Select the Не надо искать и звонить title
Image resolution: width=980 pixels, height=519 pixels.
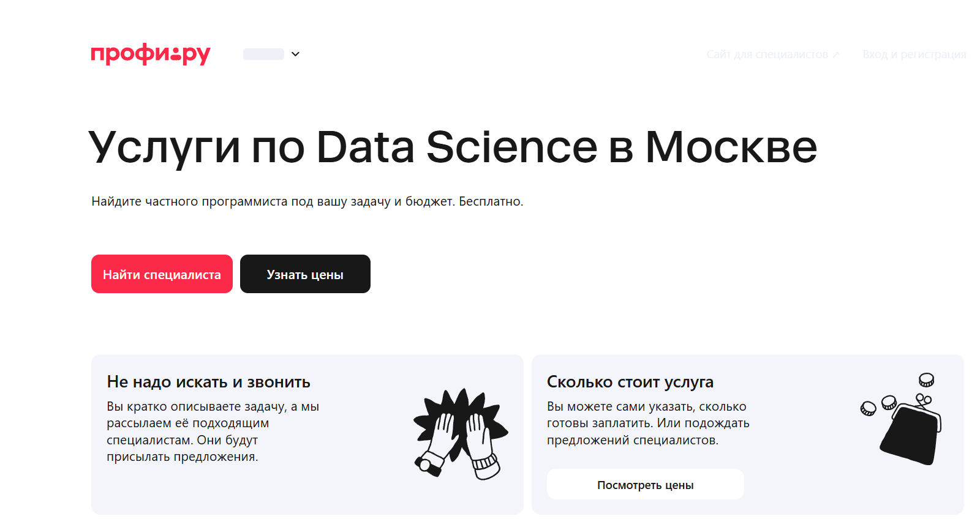(x=208, y=382)
